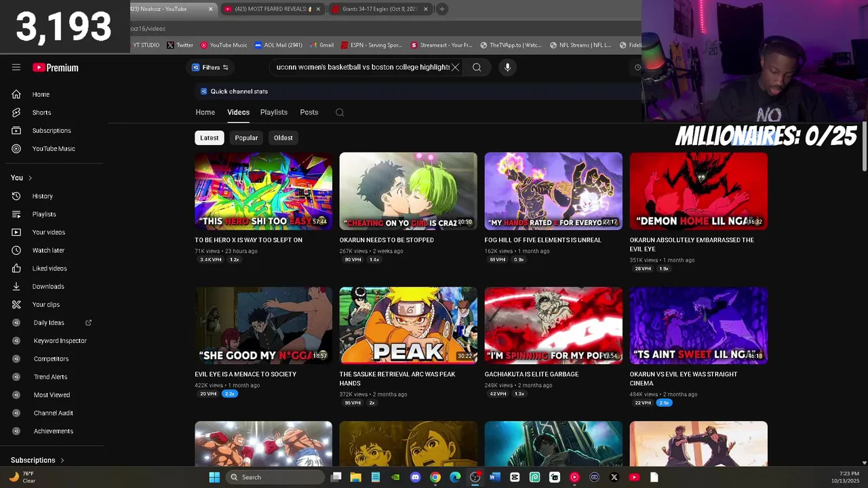This screenshot has height=488, width=868.
Task: Open TO BE HERO X video thumbnail
Action: coord(263,191)
